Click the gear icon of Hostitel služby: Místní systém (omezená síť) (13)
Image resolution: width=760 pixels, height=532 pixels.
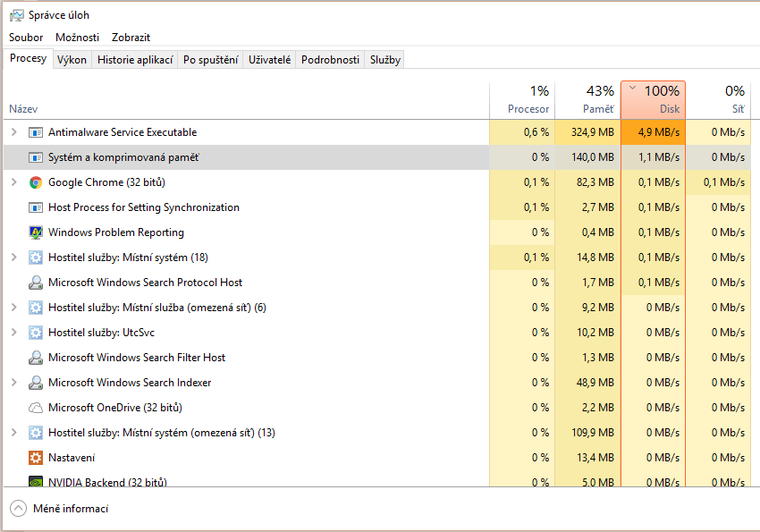[36, 433]
